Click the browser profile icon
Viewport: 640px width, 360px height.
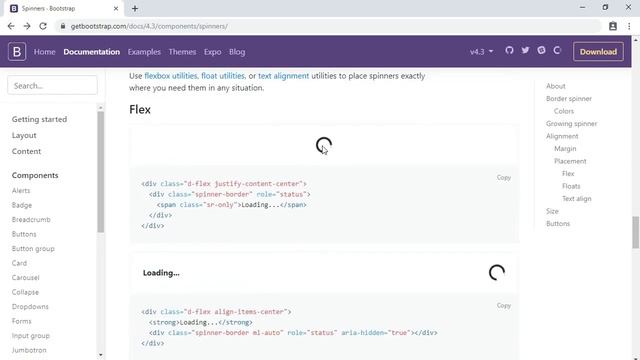[x=613, y=26]
